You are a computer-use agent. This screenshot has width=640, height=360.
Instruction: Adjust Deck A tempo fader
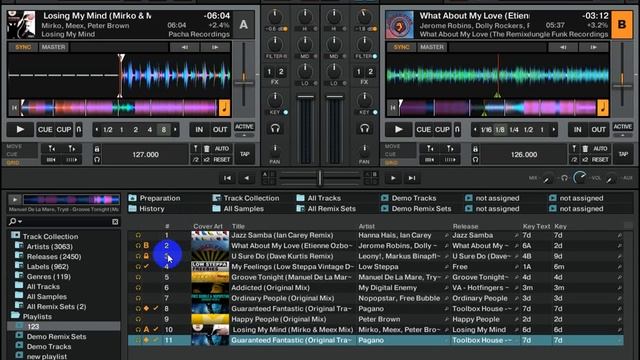tap(244, 83)
